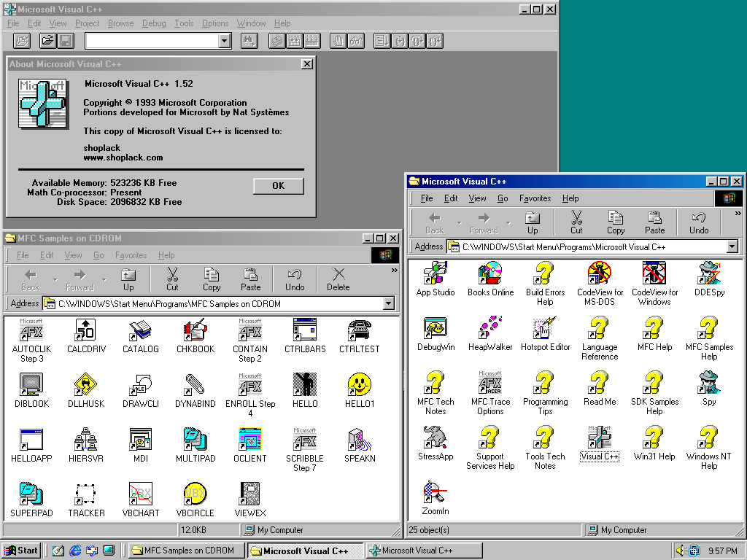This screenshot has width=747, height=560.
Task: Open the SUPERPAD sample icon
Action: (x=31, y=494)
